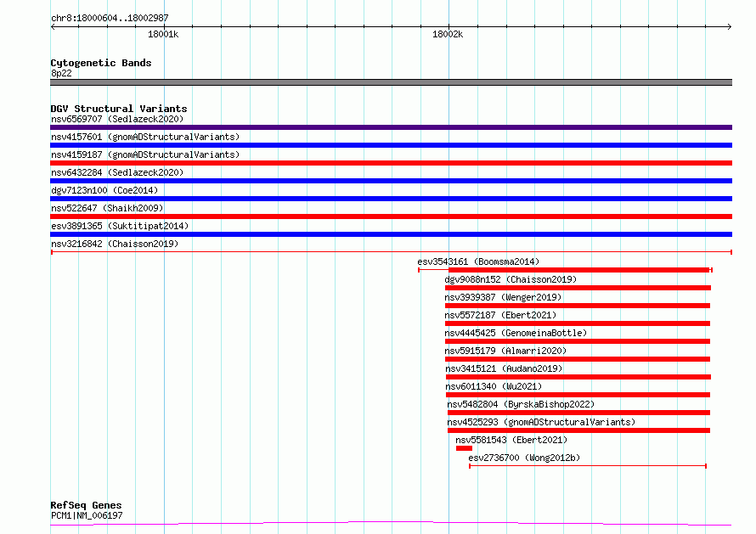Select the red nsv5482804 variant bar

tap(578, 413)
